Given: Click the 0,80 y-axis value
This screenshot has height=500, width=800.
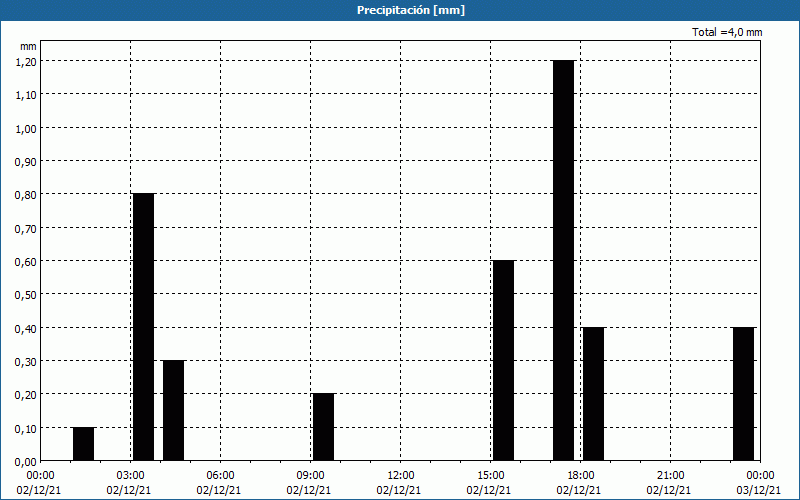Looking at the screenshot, I should point(26,194).
